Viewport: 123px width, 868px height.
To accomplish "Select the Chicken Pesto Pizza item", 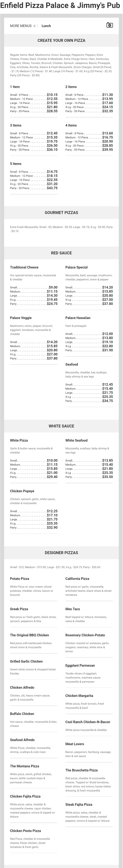I will (25, 831).
